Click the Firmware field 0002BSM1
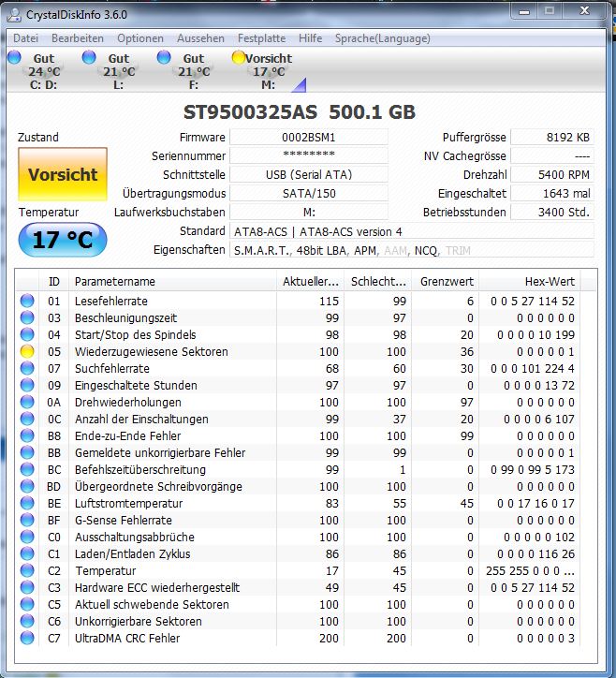Viewport: 616px width, 678px height. pos(309,138)
